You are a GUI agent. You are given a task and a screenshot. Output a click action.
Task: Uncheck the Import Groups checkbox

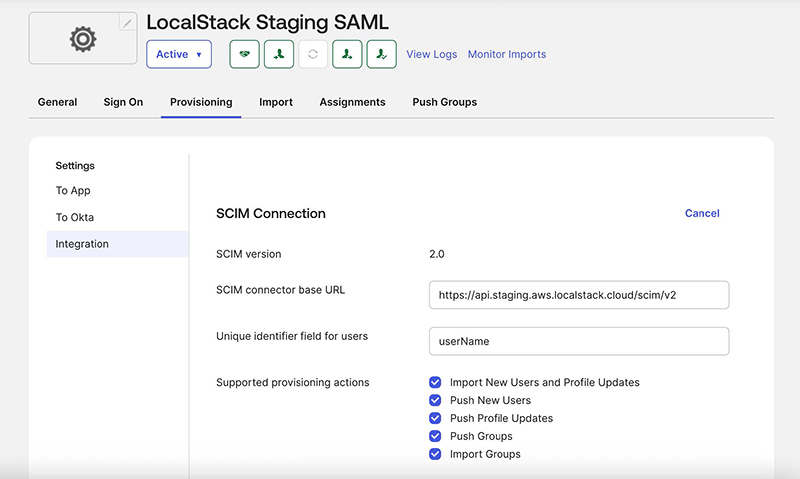point(435,453)
